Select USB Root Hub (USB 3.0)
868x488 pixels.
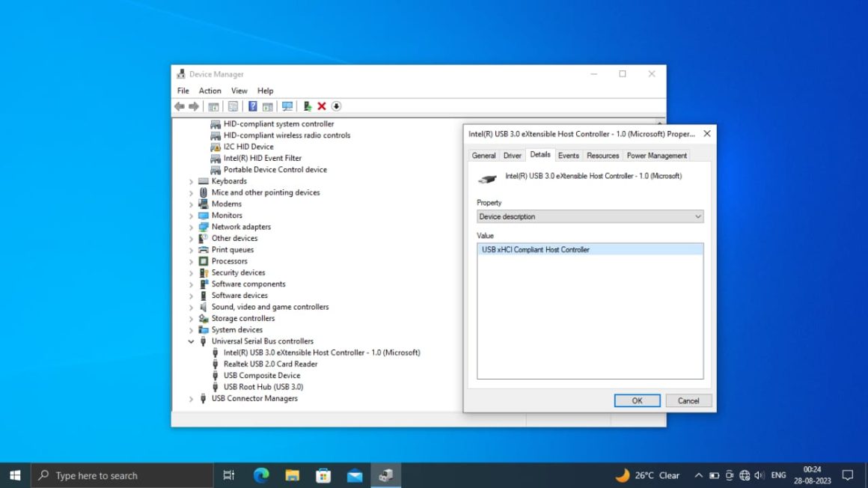pos(263,387)
